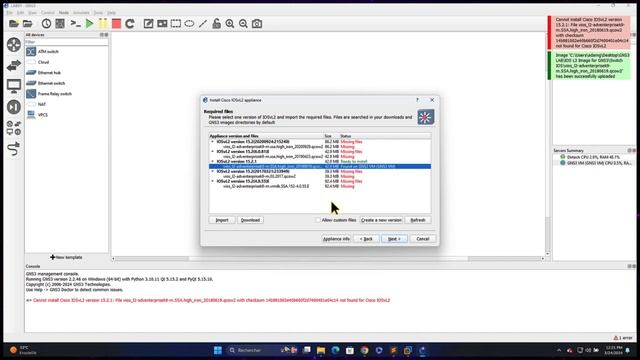Open the Node menu
Viewport: 640px width, 360px height.
[64, 13]
